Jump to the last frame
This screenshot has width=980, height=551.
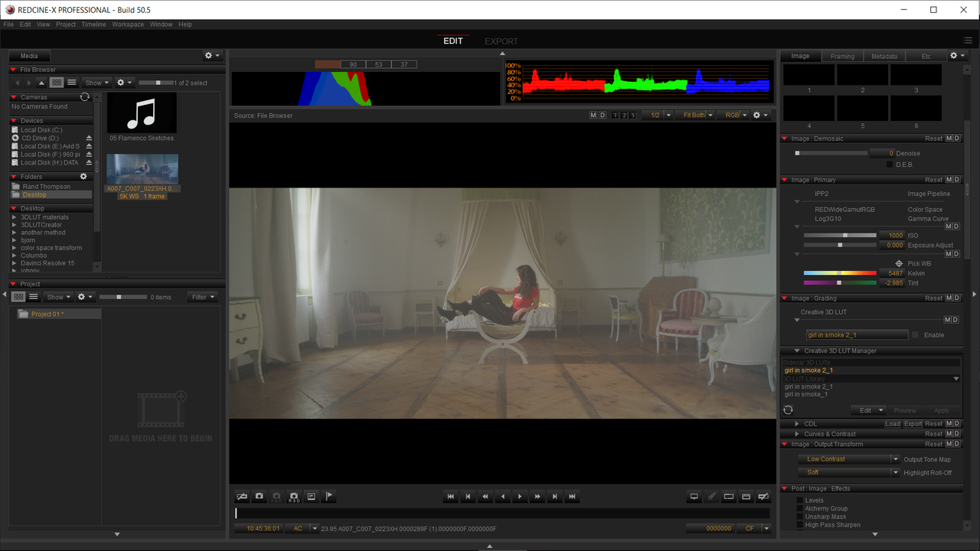pos(572,497)
